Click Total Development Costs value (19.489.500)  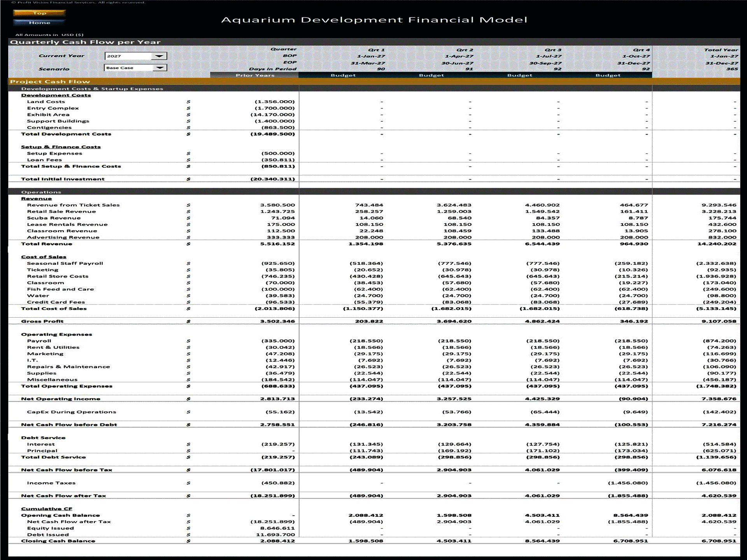click(272, 134)
